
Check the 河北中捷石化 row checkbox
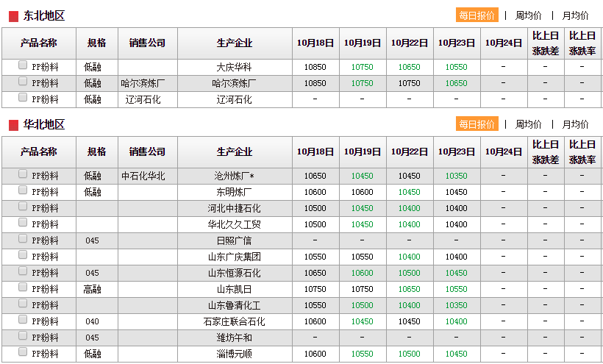tap(23, 206)
